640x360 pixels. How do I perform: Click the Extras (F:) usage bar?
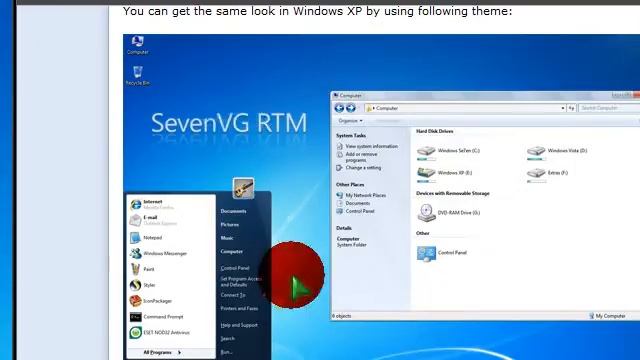536,181
